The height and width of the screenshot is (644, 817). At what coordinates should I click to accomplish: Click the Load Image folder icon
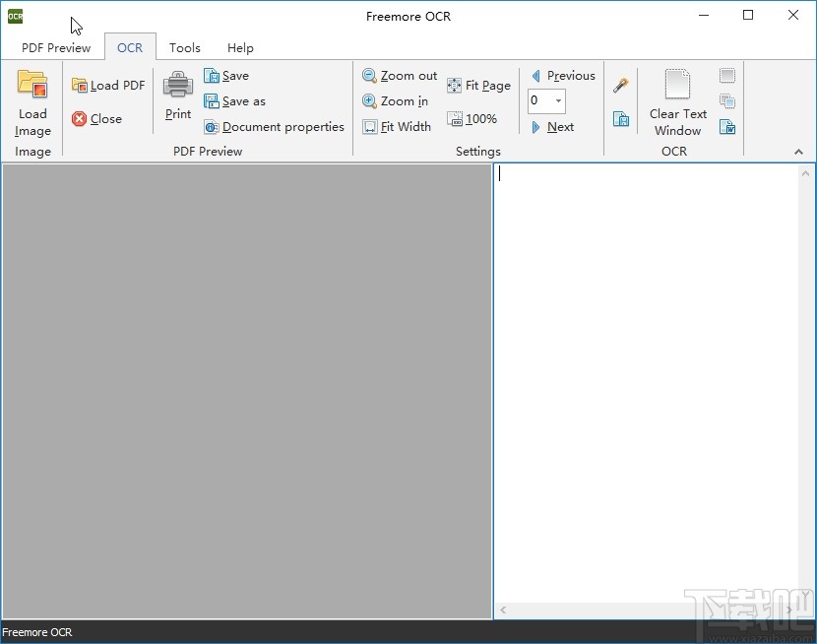pyautogui.click(x=32, y=86)
